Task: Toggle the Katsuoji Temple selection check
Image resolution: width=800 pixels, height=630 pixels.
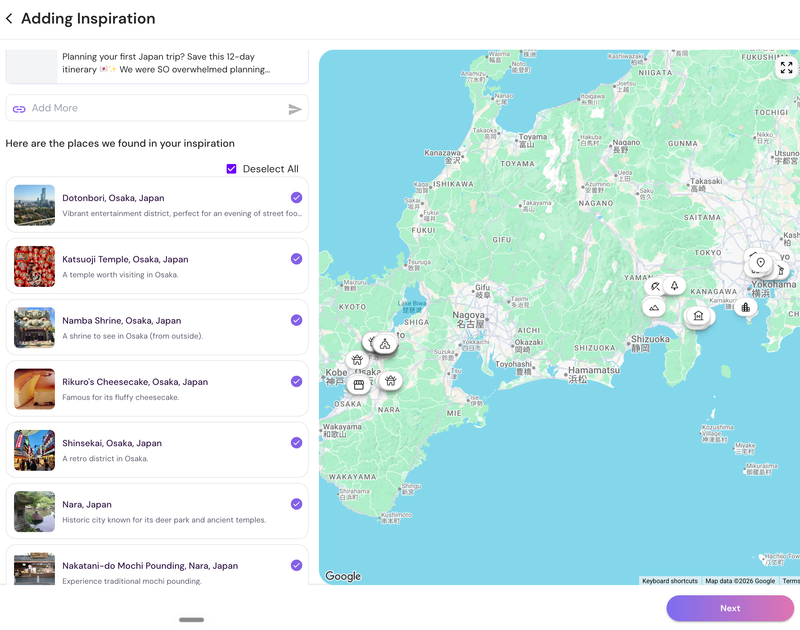Action: click(296, 259)
